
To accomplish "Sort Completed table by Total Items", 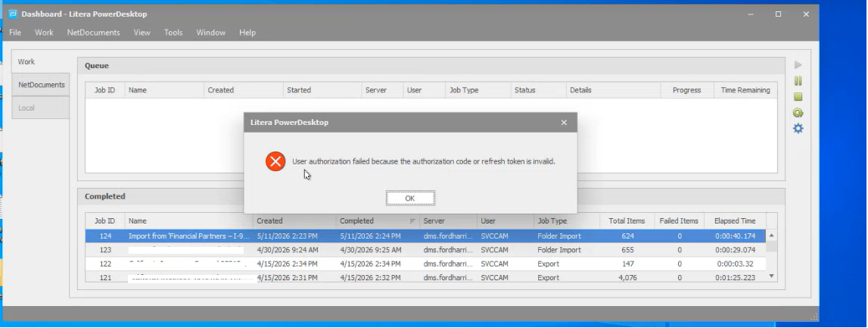I will click(x=627, y=220).
